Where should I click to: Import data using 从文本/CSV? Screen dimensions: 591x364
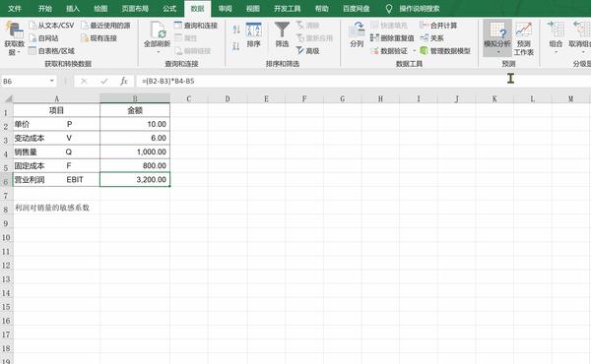point(51,26)
